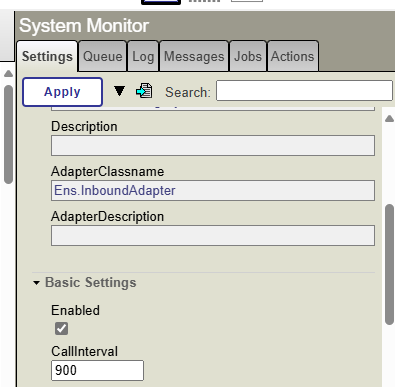Click the Ens.InboundAdapter classname field
This screenshot has height=387, width=395.
(213, 190)
